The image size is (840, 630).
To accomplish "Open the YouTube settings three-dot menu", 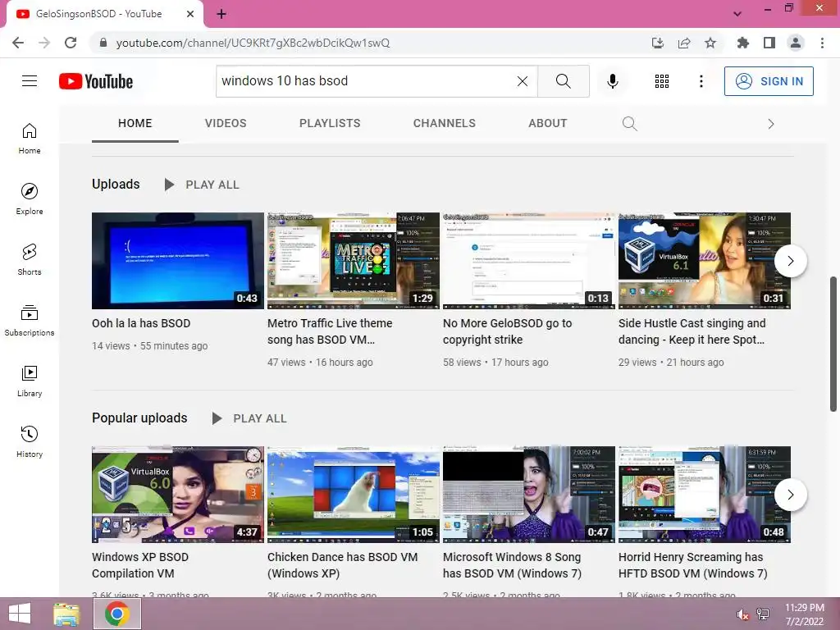I will [701, 81].
